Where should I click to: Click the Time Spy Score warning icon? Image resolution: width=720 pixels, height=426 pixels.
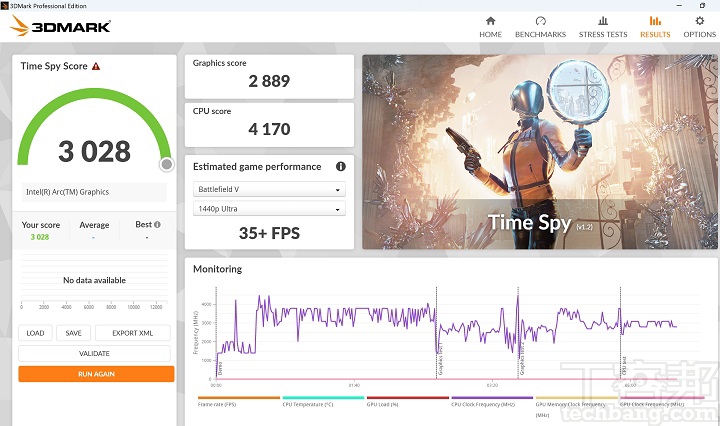[x=96, y=67]
